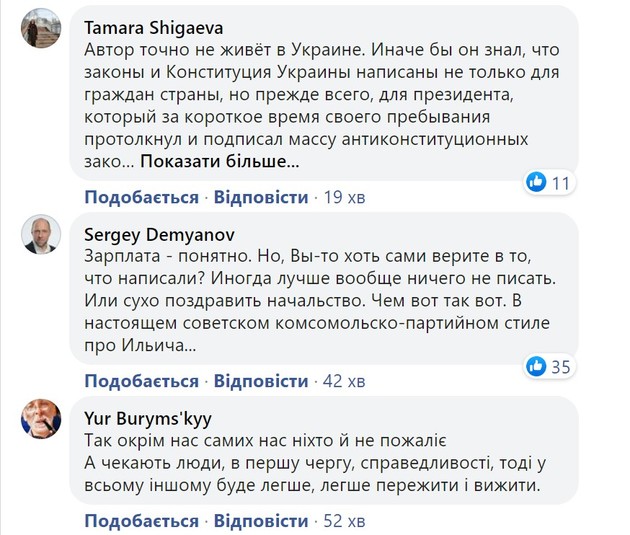View the 11 reactions count on Tamara's comment

coord(560,183)
